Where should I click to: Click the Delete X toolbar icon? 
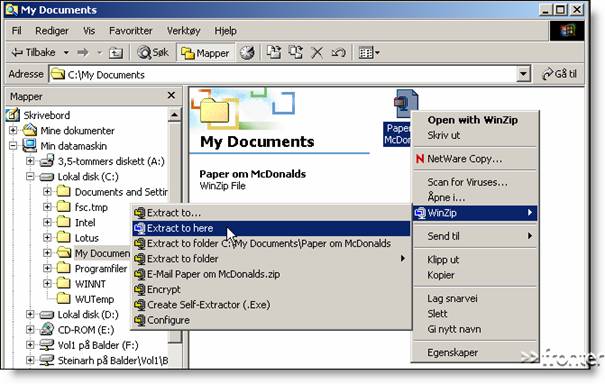pyautogui.click(x=317, y=52)
